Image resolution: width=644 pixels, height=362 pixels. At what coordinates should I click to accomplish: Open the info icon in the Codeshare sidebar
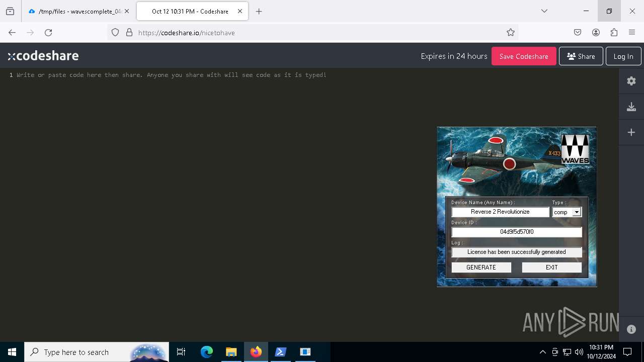(631, 329)
